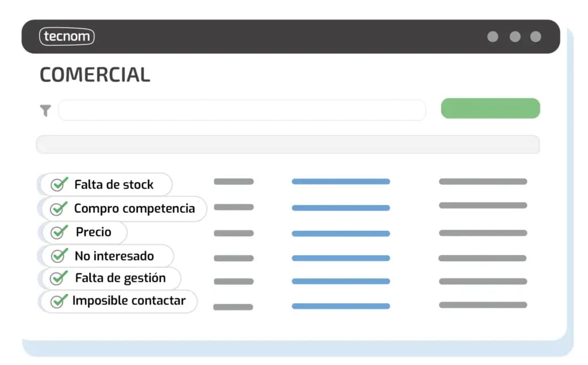This screenshot has width=588, height=365.
Task: Select the COMERCIAL section heading
Action: 95,75
